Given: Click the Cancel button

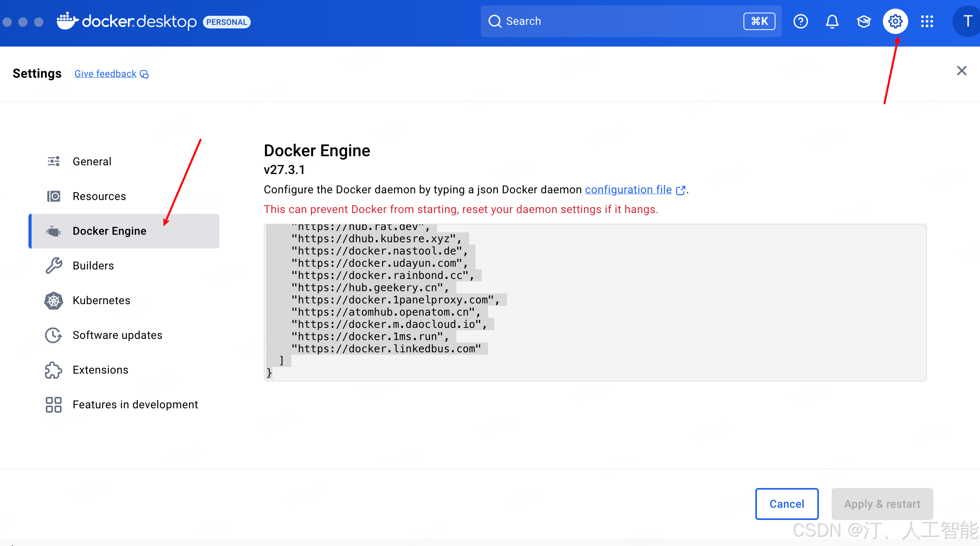Looking at the screenshot, I should [787, 504].
